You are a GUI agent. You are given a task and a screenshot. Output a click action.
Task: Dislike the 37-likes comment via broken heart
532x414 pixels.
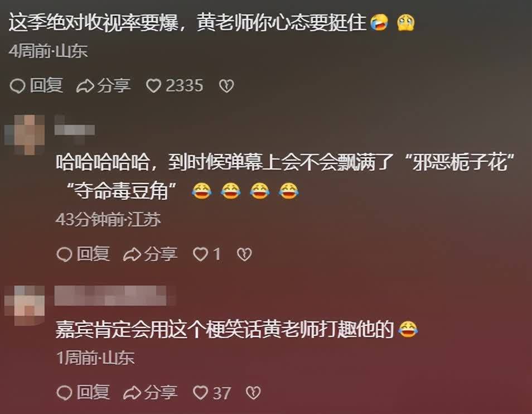pyautogui.click(x=253, y=393)
